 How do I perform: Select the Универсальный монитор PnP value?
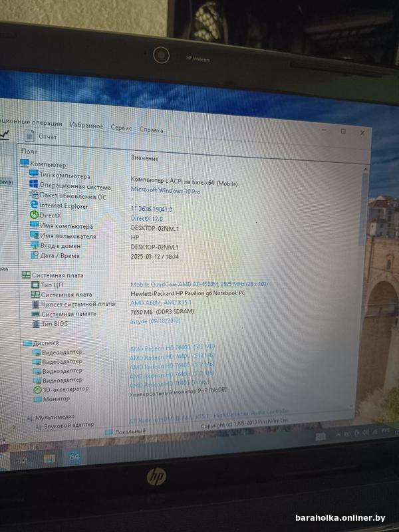point(178,392)
